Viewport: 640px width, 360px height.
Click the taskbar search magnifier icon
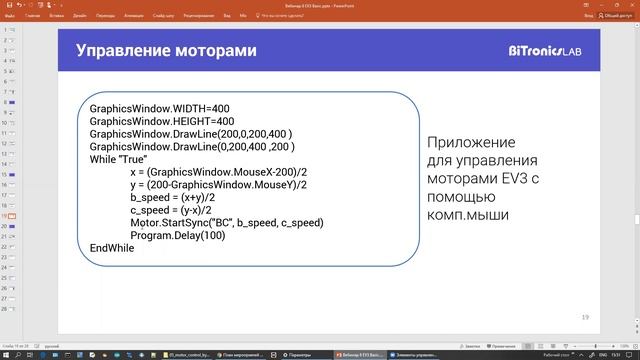[18, 355]
